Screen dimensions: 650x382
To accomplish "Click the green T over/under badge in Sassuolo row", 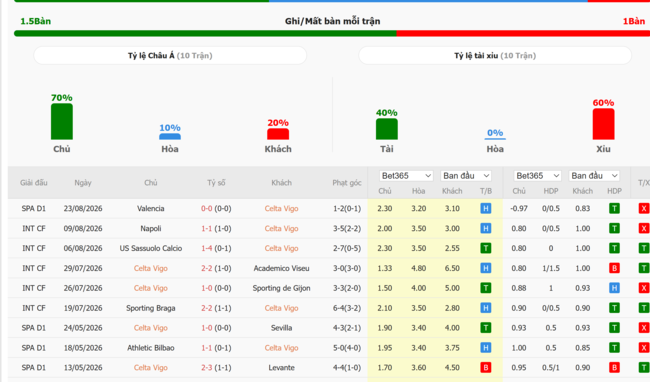I will [644, 248].
